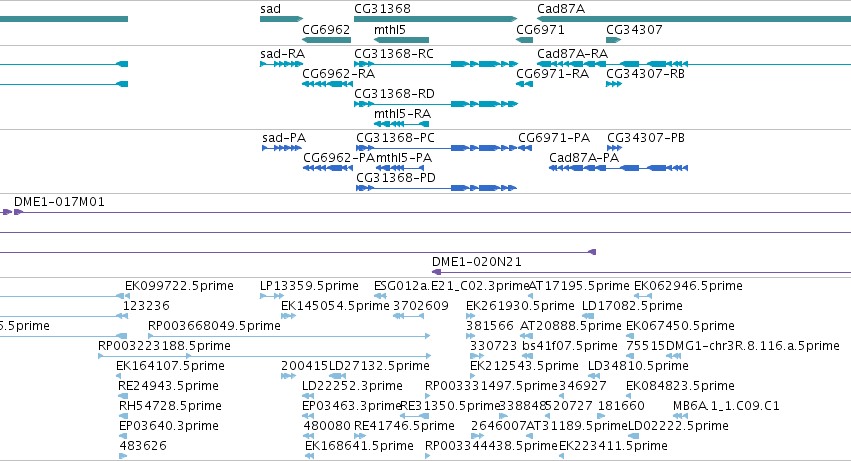Select the CG34307 gene label
The width and height of the screenshot is (851, 461).
634,29
